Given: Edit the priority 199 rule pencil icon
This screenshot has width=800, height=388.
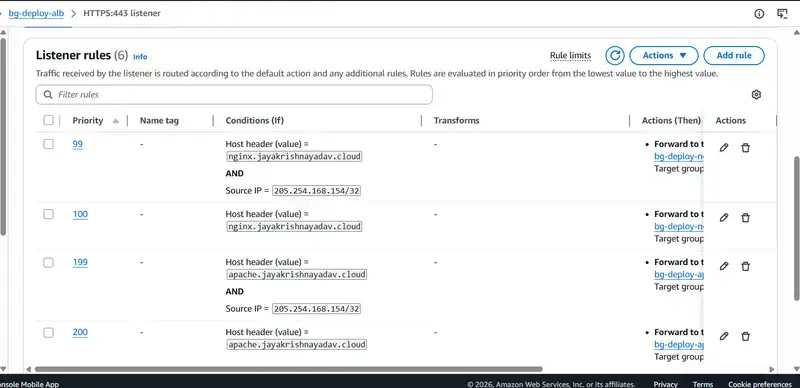Looking at the screenshot, I should [x=723, y=266].
